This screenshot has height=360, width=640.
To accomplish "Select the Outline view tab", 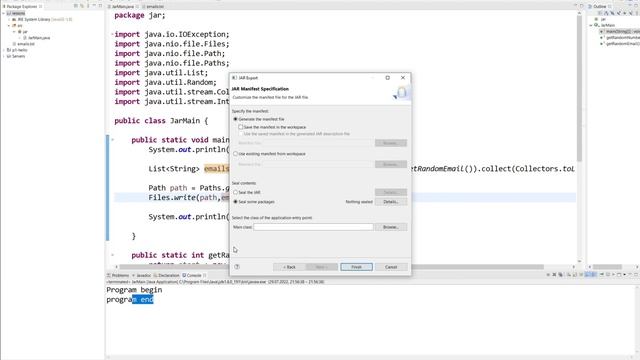I will (599, 7).
